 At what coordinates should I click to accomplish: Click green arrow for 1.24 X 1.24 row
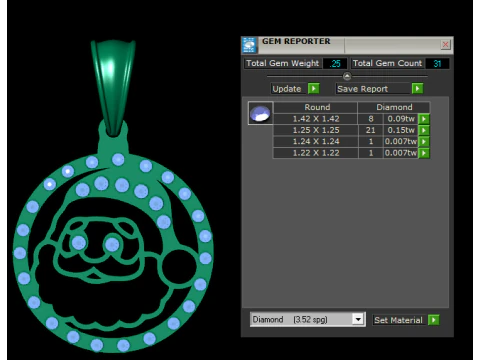click(424, 142)
